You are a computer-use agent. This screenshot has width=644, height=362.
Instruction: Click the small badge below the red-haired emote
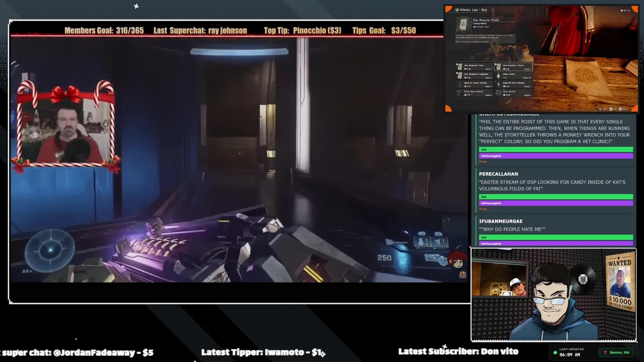tap(462, 275)
